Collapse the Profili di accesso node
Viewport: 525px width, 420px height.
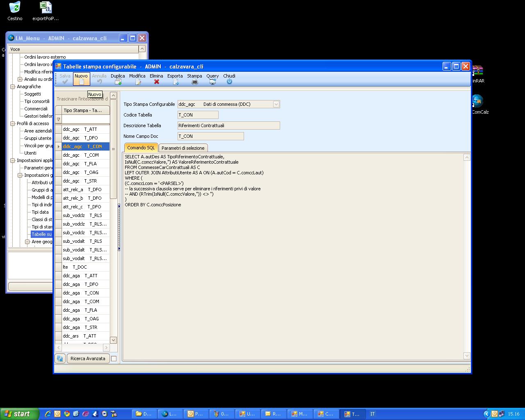13,123
